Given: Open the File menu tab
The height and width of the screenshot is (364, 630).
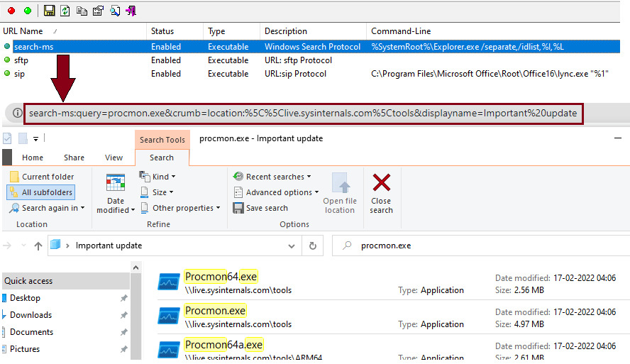Looking at the screenshot, I should (x=7, y=158).
